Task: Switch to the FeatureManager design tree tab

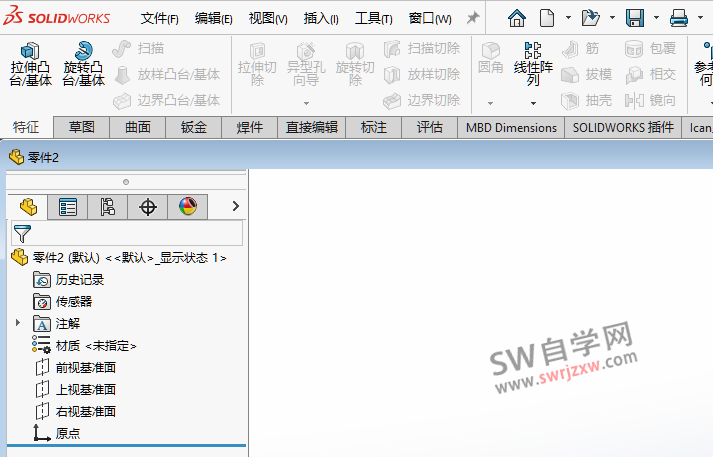Action: [28, 207]
